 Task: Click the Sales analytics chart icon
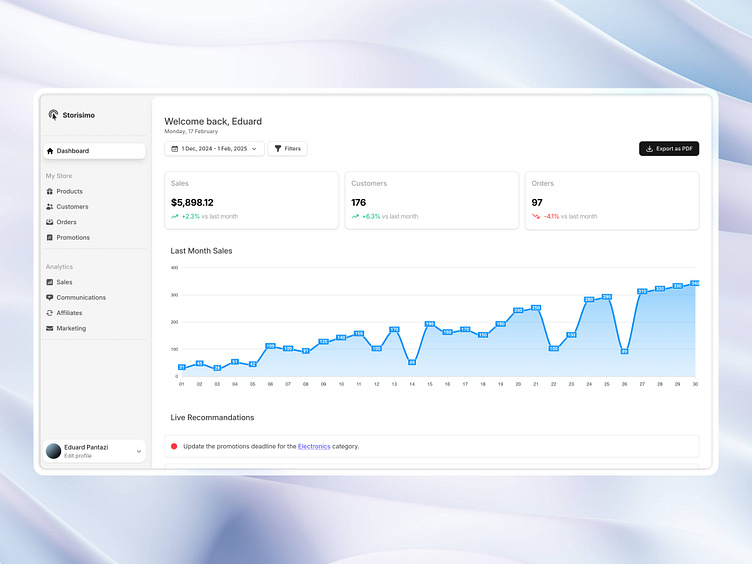point(50,282)
